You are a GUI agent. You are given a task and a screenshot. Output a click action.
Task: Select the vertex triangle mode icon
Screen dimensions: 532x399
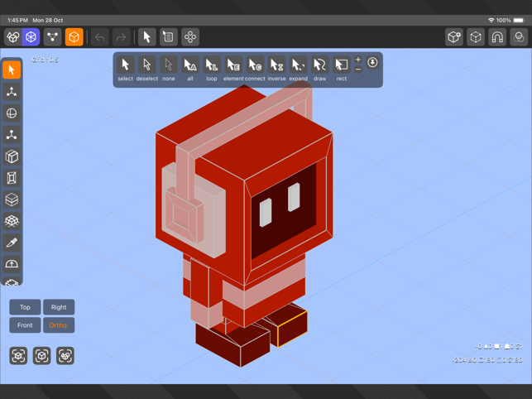coord(52,36)
